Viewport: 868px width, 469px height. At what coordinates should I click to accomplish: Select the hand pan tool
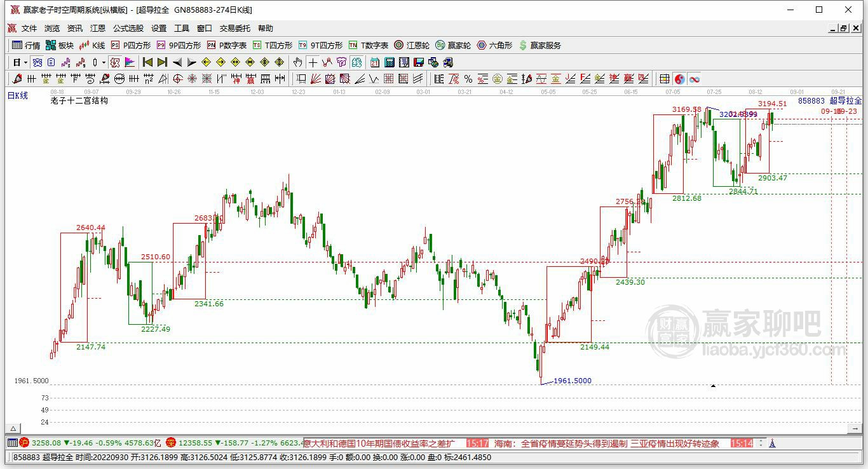(297, 62)
